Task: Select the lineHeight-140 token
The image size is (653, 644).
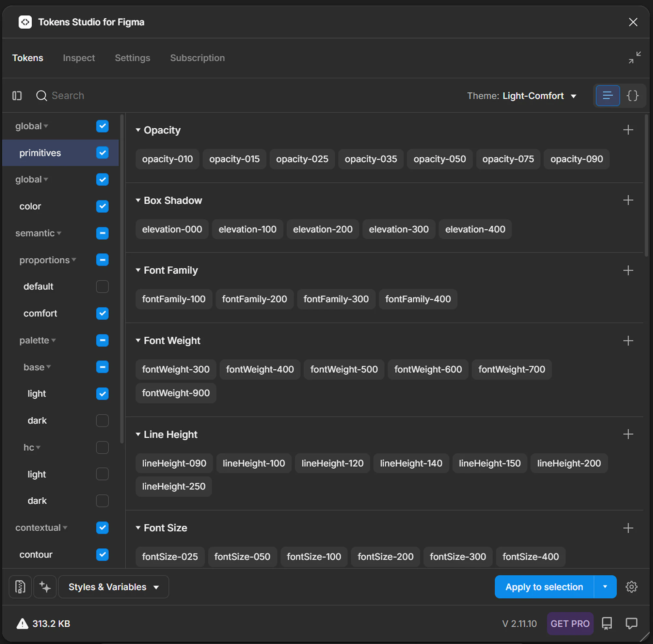Action: tap(411, 463)
